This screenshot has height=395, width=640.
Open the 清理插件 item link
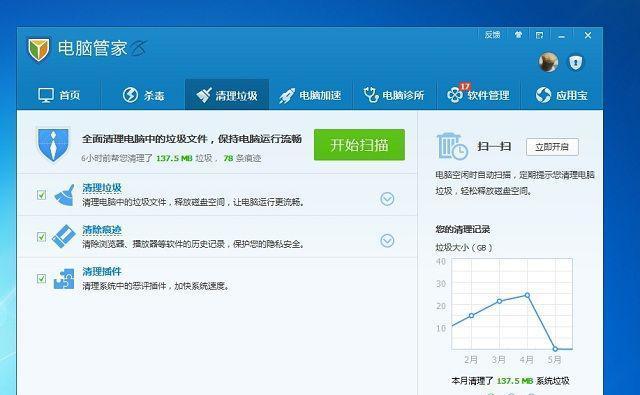coord(102,271)
